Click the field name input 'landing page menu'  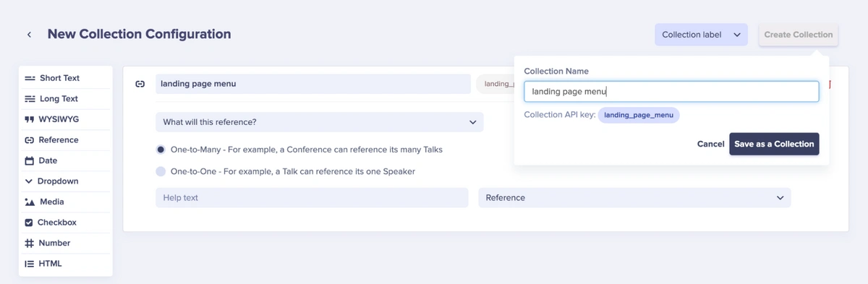pyautogui.click(x=313, y=84)
